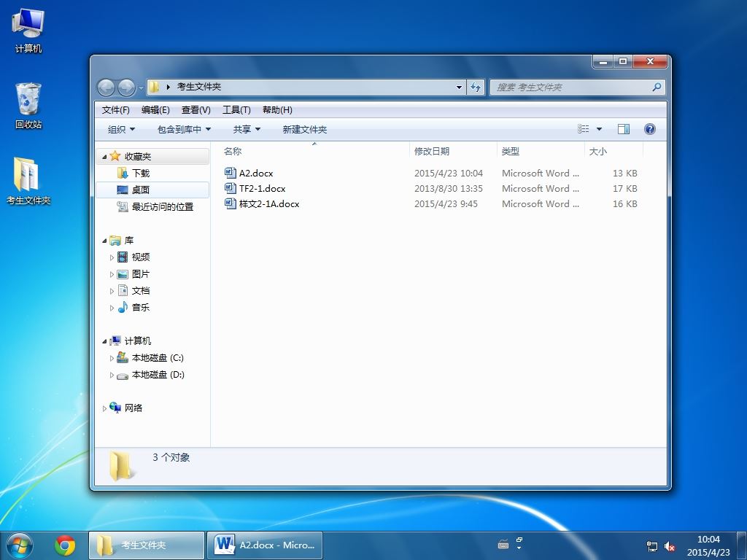
Task: Open the view options dropdown arrow
Action: tap(599, 129)
